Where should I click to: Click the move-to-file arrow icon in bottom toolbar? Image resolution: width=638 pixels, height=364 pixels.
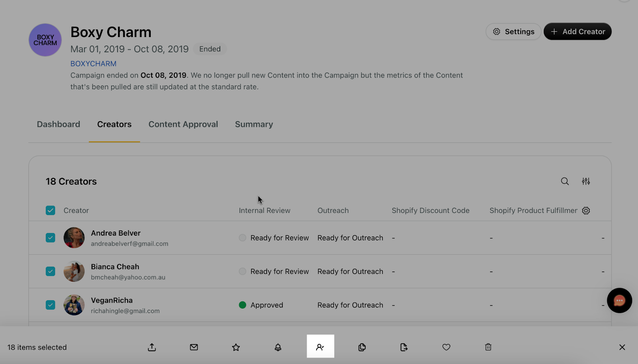point(404,347)
